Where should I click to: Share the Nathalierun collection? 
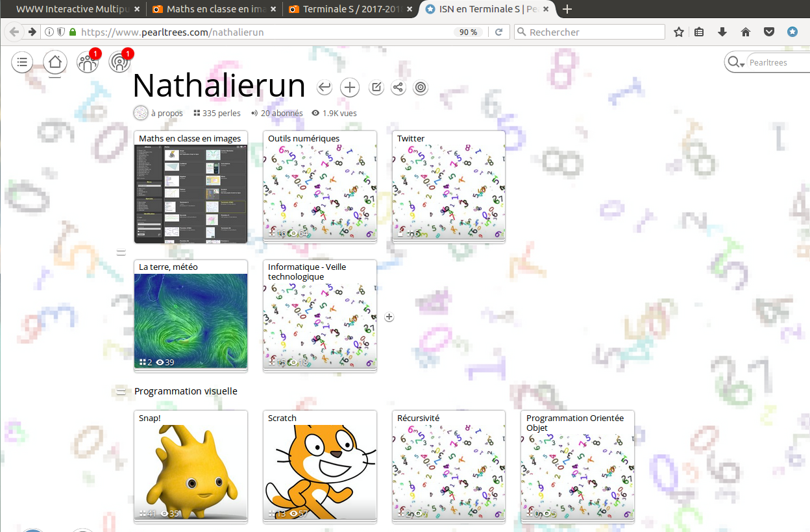[399, 88]
